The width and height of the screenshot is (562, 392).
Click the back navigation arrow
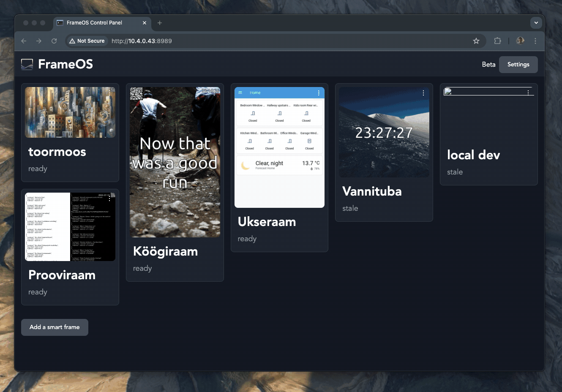point(24,41)
